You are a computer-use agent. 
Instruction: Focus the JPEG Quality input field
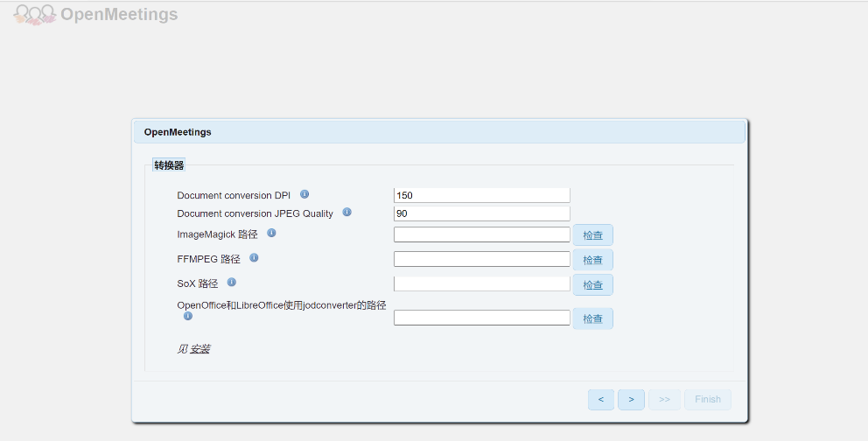(x=481, y=213)
